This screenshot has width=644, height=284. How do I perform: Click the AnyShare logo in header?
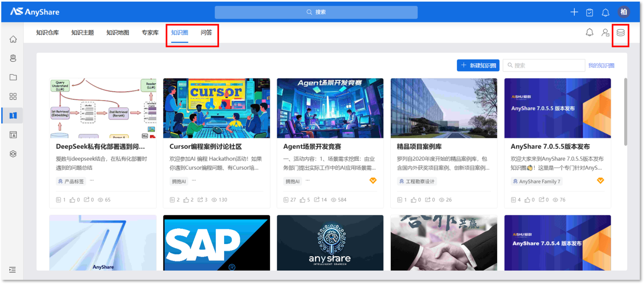tap(35, 12)
